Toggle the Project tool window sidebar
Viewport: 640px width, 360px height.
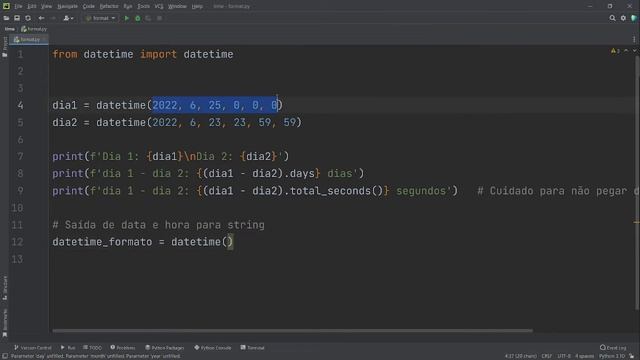(5, 47)
